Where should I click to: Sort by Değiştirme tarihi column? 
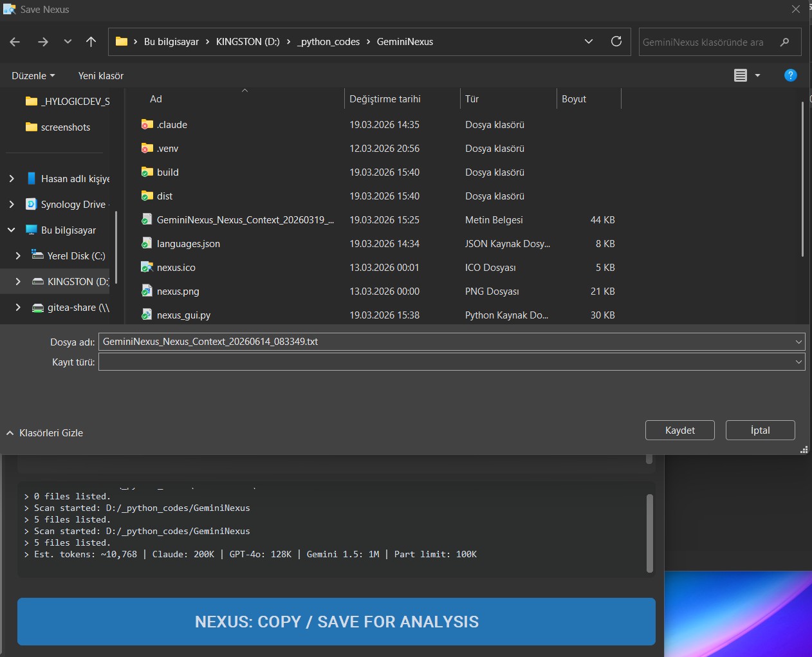pyautogui.click(x=385, y=99)
